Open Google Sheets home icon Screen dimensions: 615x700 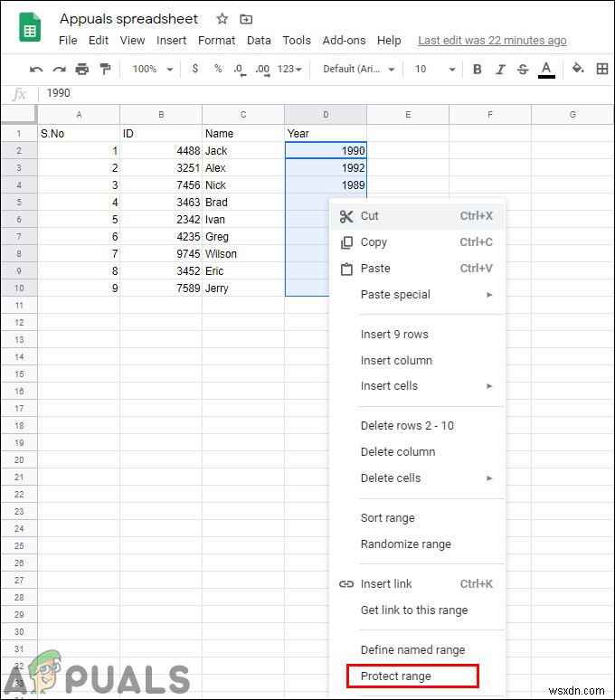30,27
